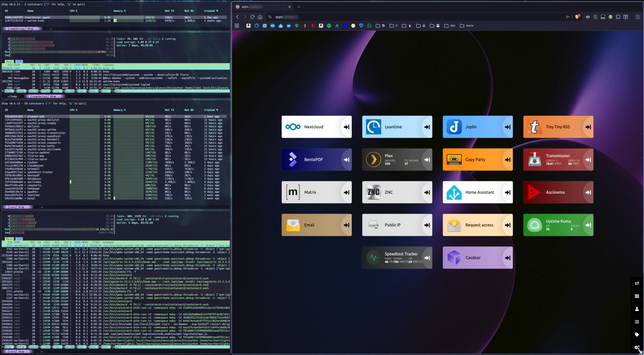Image resolution: width=644 pixels, height=355 pixels.
Task: Expand the more bookmarks folder
Action: click(x=467, y=25)
